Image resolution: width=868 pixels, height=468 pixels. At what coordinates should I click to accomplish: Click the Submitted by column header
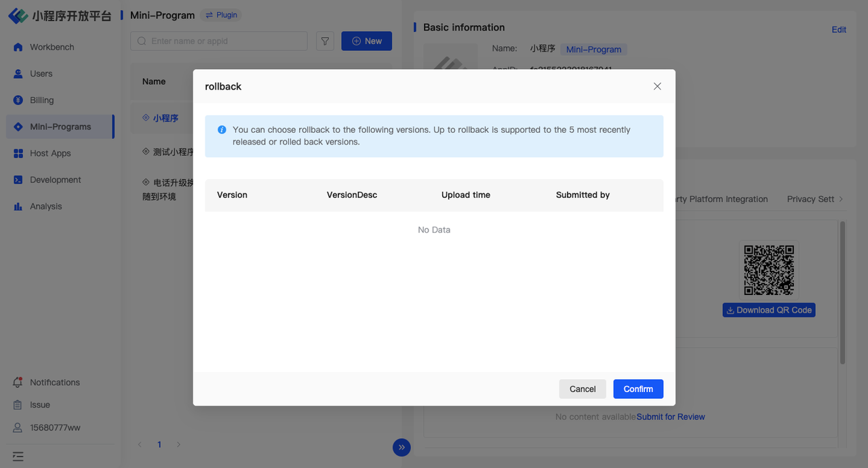[x=583, y=195]
